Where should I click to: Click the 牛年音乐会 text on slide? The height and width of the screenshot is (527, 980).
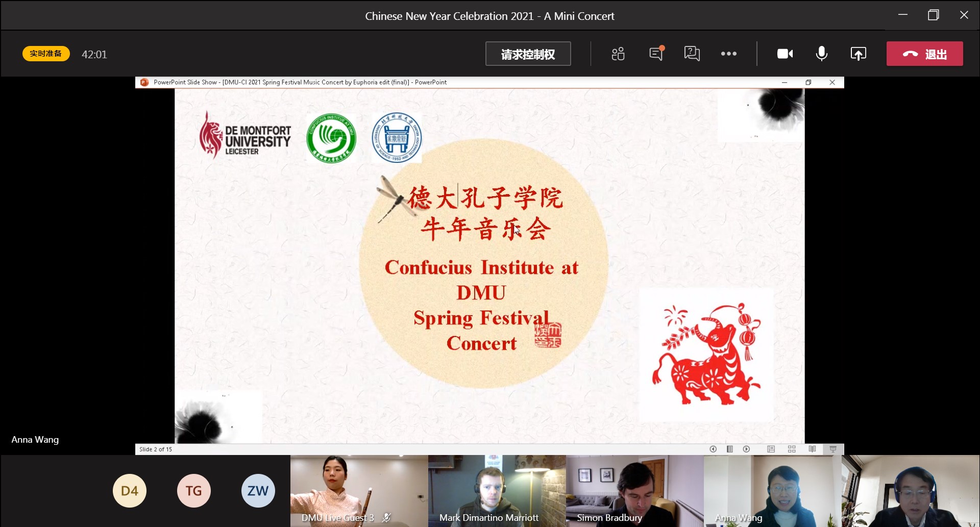click(485, 229)
